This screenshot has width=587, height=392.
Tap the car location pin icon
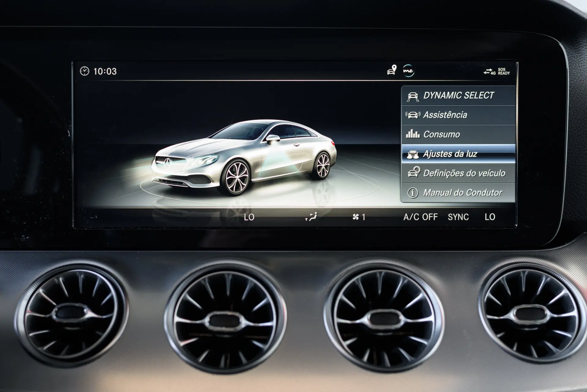pyautogui.click(x=392, y=70)
